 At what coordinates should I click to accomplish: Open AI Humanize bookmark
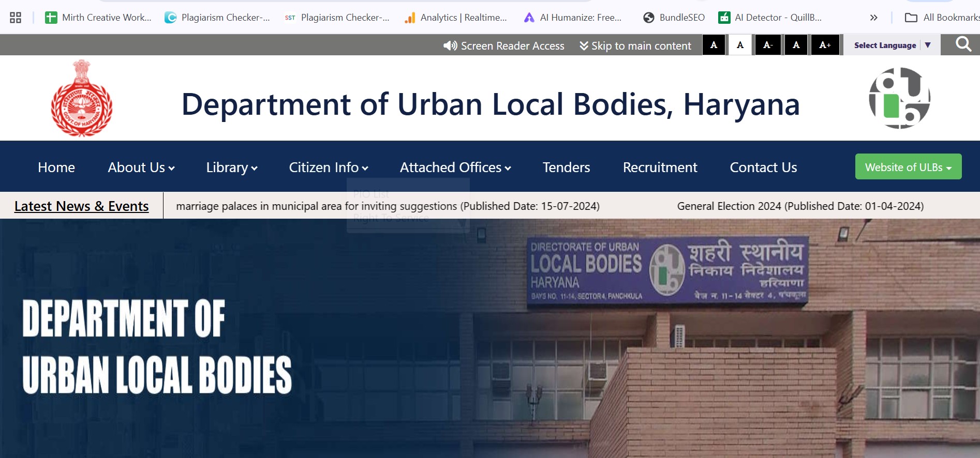click(573, 18)
